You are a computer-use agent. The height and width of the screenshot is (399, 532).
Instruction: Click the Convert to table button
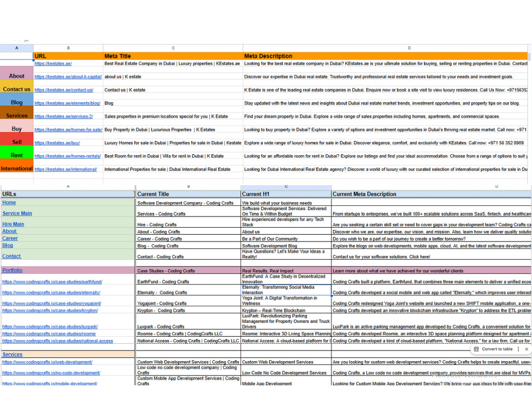coord(497,349)
